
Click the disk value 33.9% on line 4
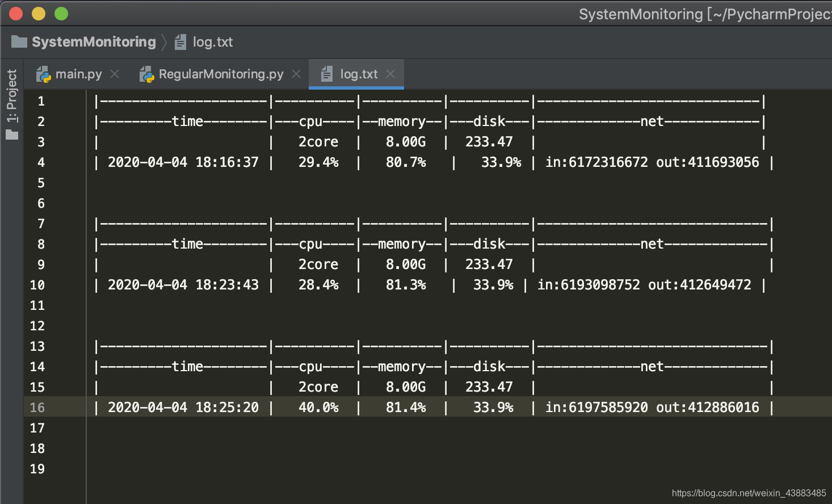[501, 162]
